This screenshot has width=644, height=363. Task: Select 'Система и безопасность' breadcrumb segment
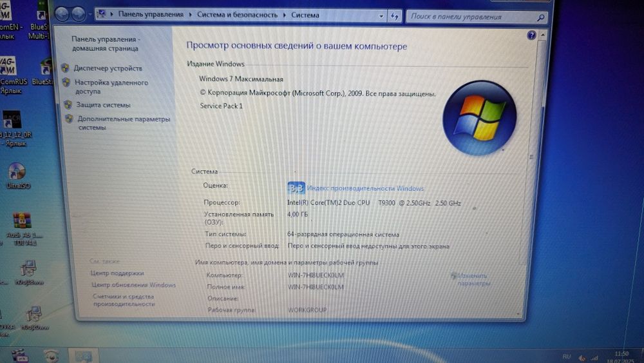click(x=237, y=15)
